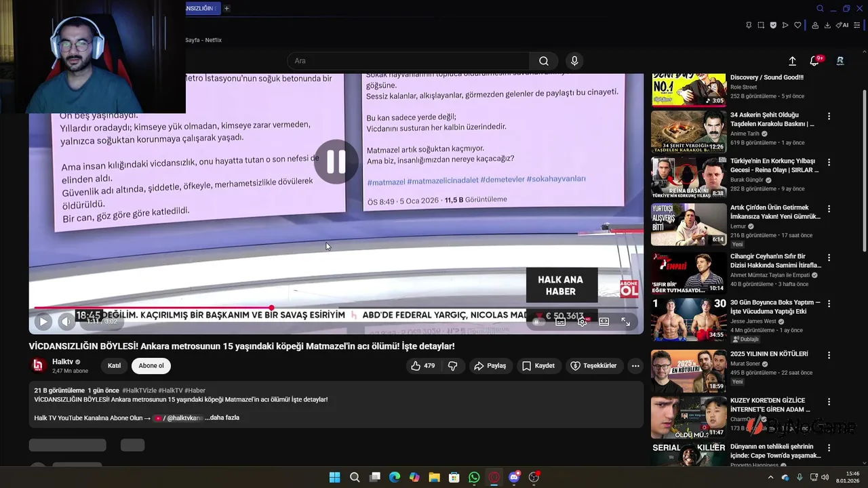The width and height of the screenshot is (868, 488).
Task: Open Windows taskbar search
Action: [x=355, y=477]
